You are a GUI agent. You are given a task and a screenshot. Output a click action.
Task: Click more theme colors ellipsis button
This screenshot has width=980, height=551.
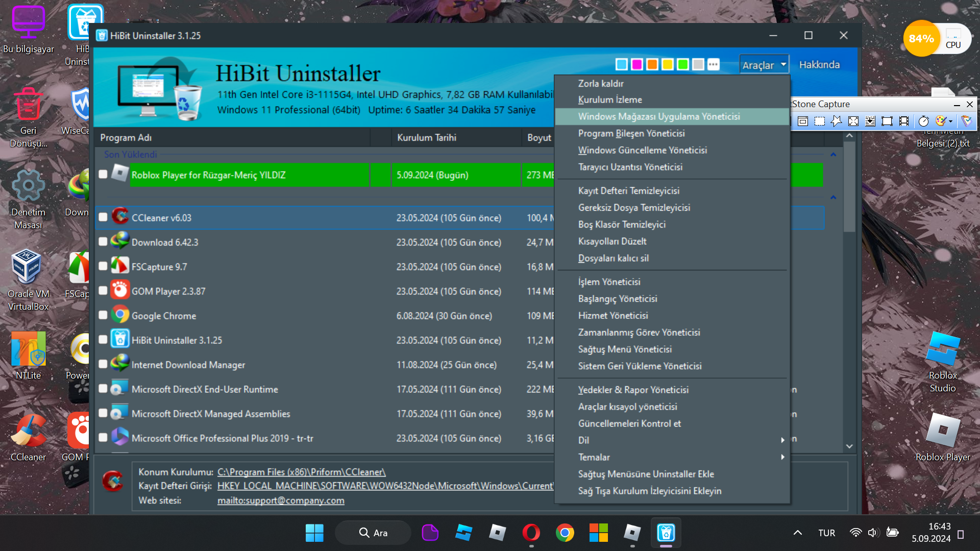(x=714, y=64)
